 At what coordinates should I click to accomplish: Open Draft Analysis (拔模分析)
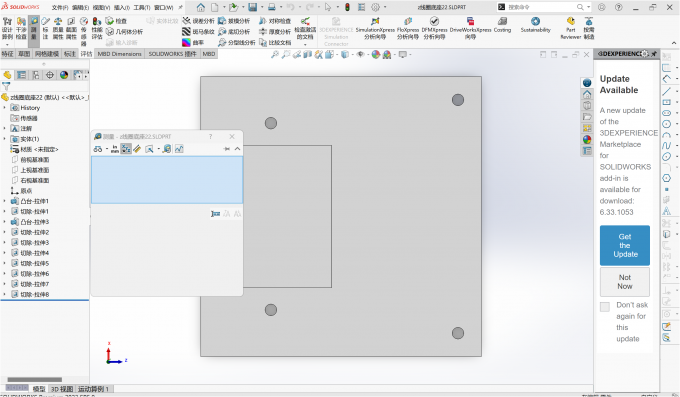click(x=234, y=21)
